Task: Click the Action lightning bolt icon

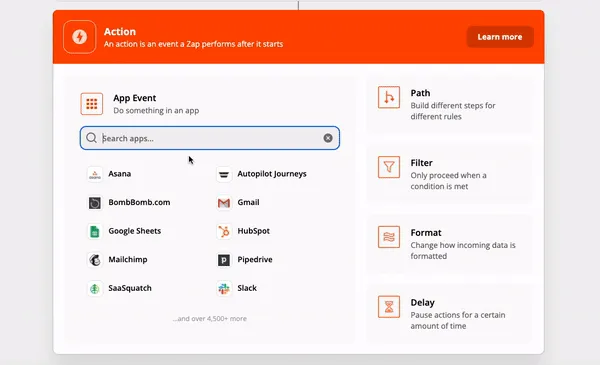Action: tap(80, 37)
